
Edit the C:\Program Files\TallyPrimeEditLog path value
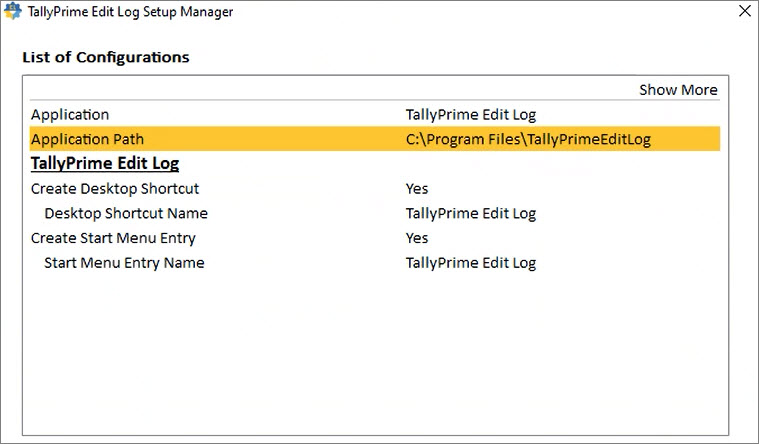(528, 139)
